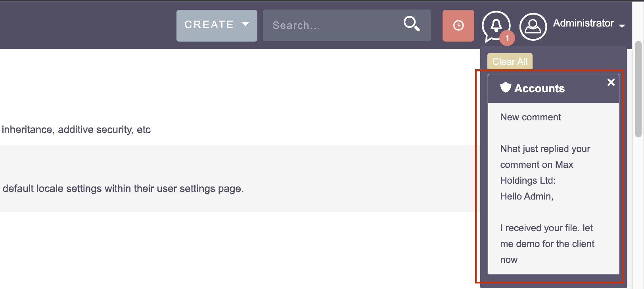Click 'inheritance, additive security, etc' text
This screenshot has width=644, height=289.
coord(76,130)
